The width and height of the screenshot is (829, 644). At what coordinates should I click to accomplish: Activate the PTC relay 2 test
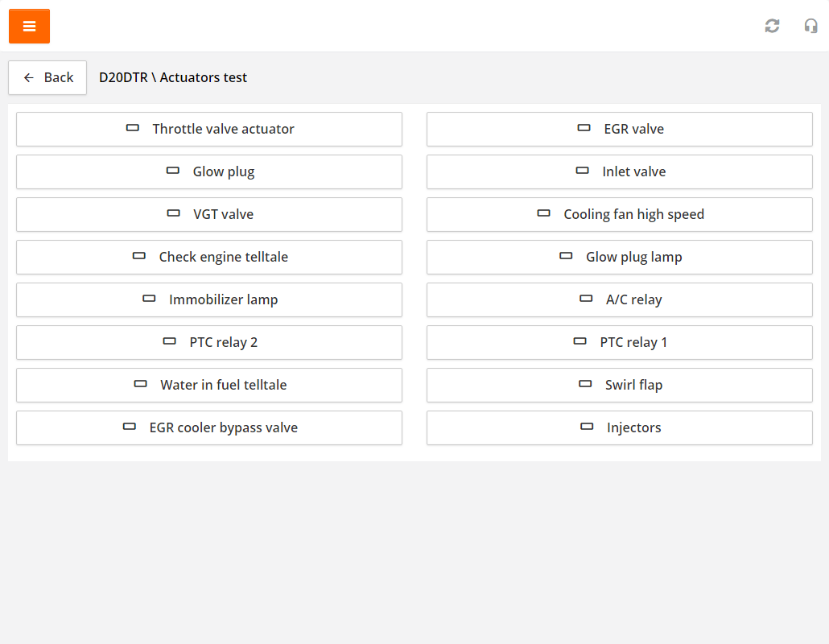click(x=209, y=342)
